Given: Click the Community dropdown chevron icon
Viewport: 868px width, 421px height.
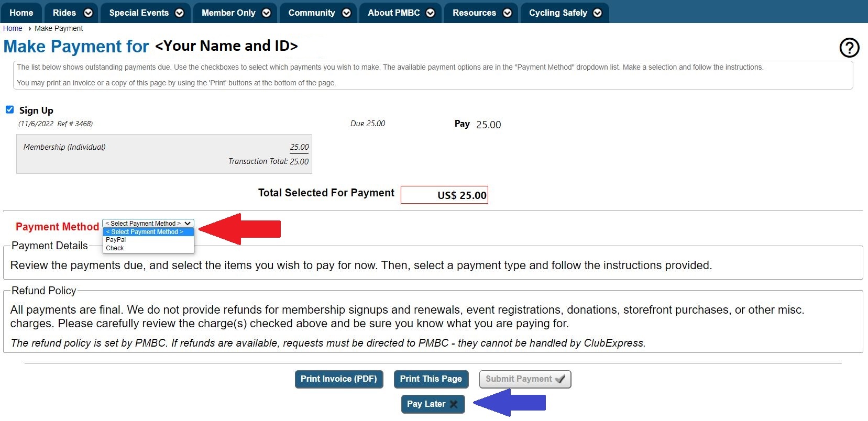Looking at the screenshot, I should pyautogui.click(x=346, y=13).
